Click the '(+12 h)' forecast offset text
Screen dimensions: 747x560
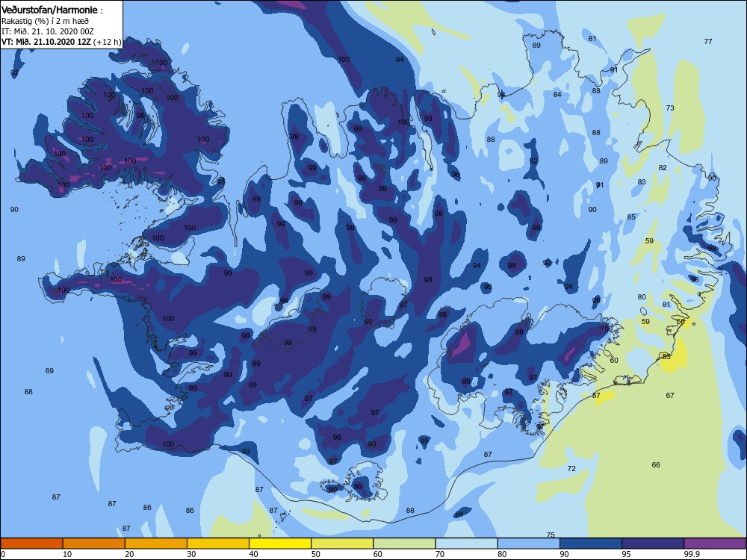107,42
